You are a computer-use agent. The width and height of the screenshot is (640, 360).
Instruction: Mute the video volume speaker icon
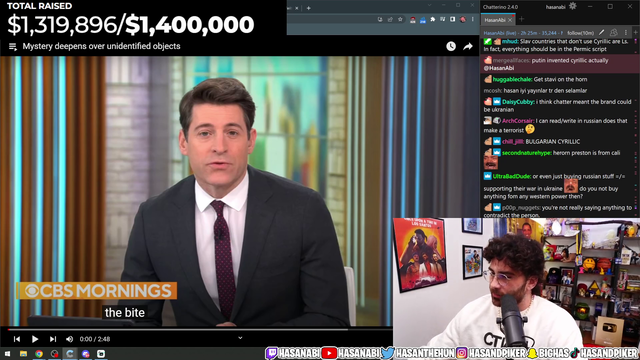pos(69,339)
